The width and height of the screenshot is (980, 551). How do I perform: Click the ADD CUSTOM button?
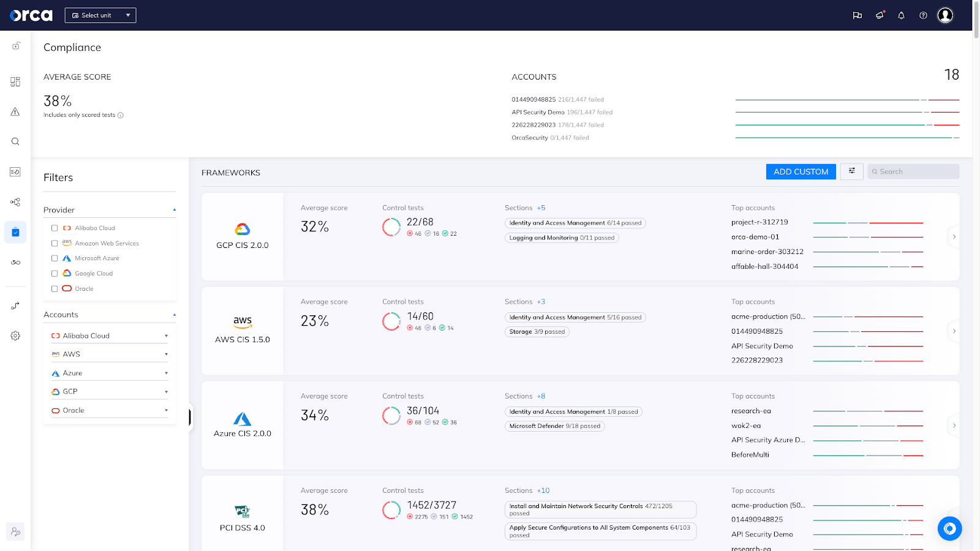pos(801,171)
